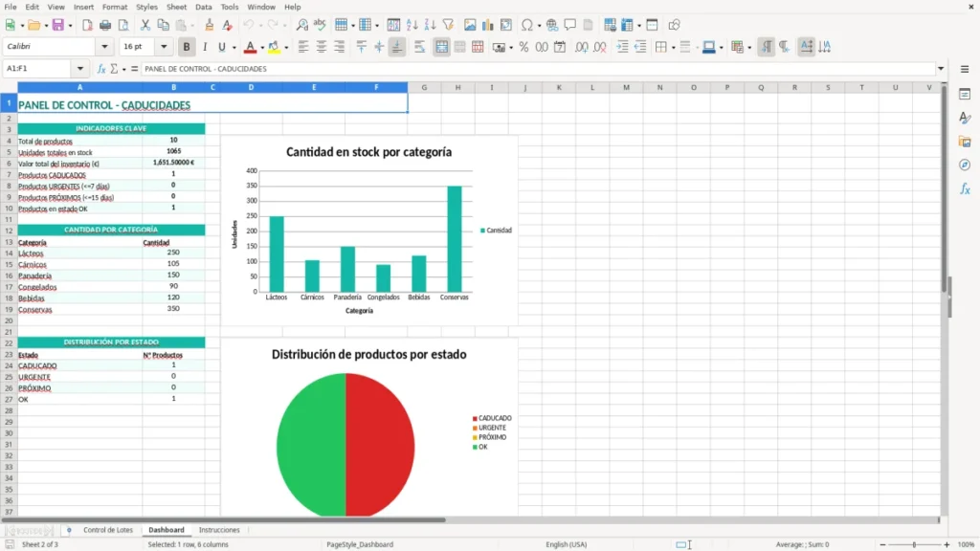Screen dimensions: 980x551
Task: Open the Name Box A1:F1 dropdown
Action: (80, 69)
